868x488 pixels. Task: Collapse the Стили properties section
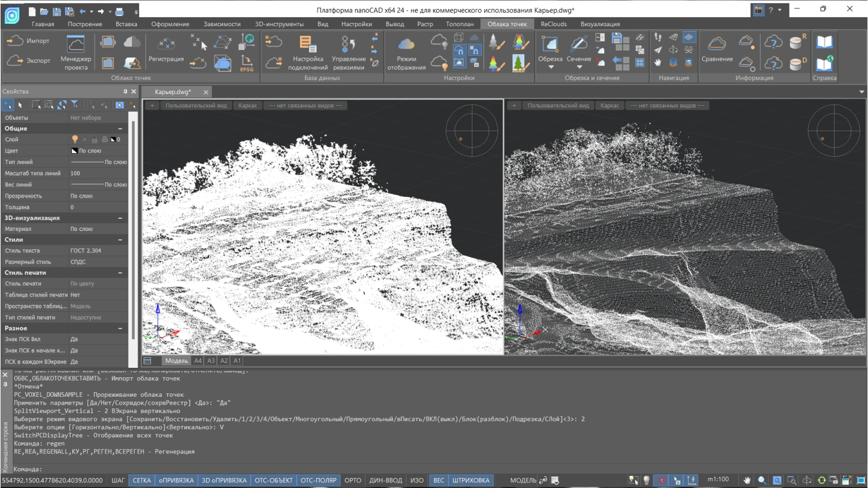120,240
